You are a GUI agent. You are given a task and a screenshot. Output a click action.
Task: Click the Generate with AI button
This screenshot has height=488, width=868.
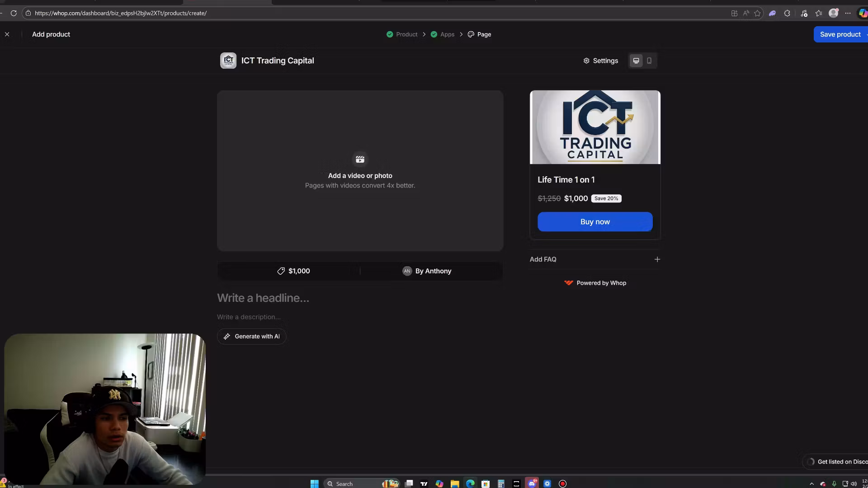pyautogui.click(x=252, y=336)
